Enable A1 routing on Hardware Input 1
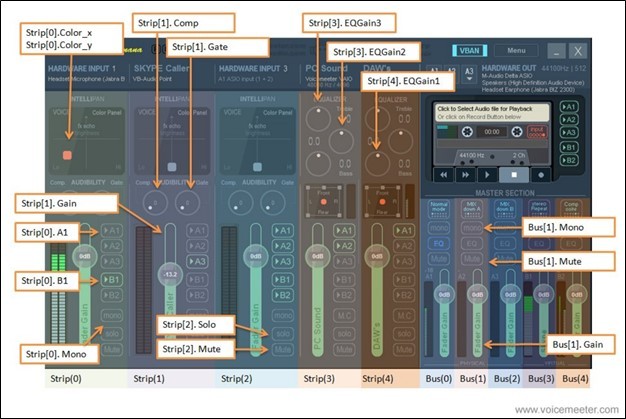The image size is (626, 419). pos(111,231)
